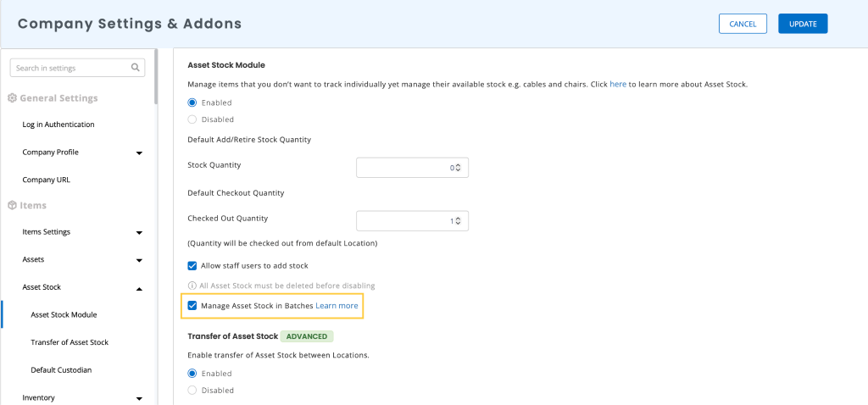Open the Items Settings sidebar item
This screenshot has height=405, width=868.
coord(46,232)
